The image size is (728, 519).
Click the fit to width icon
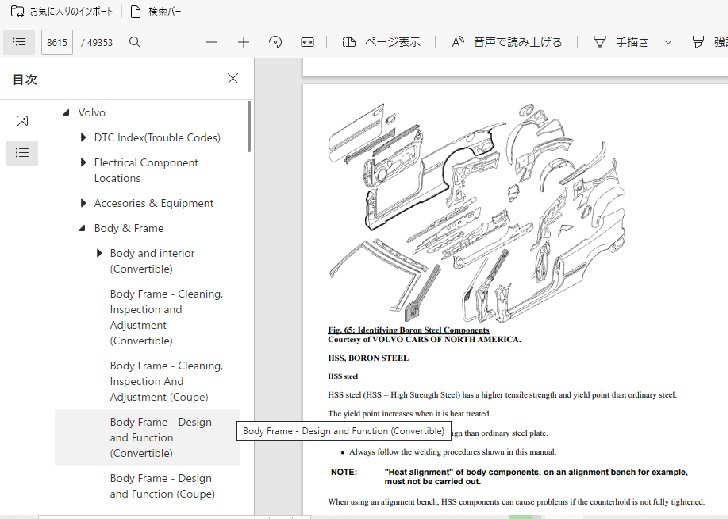307,42
